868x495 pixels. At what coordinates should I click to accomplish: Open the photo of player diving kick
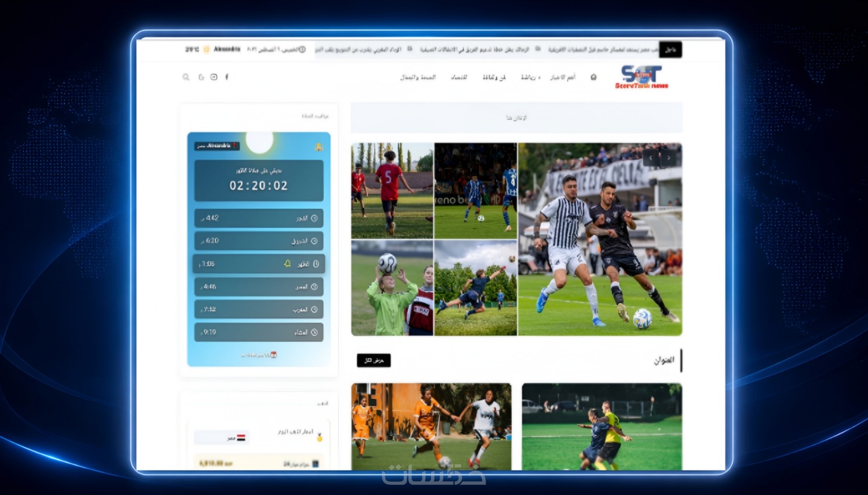tap(475, 288)
